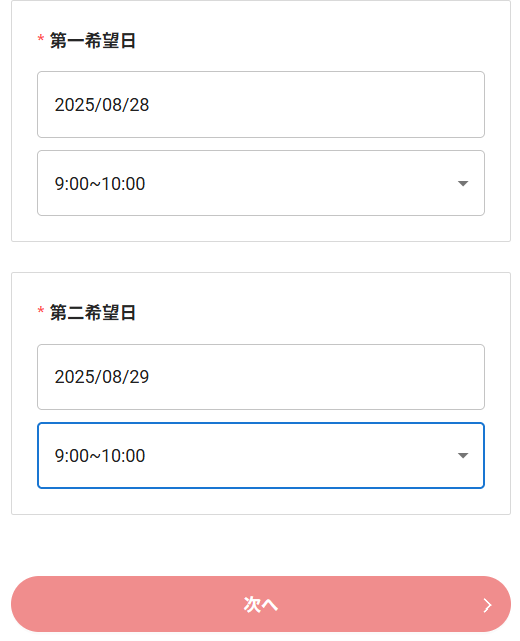The height and width of the screenshot is (641, 520).
Task: Click the red asterisk beside 第一希望日
Action: tap(41, 39)
